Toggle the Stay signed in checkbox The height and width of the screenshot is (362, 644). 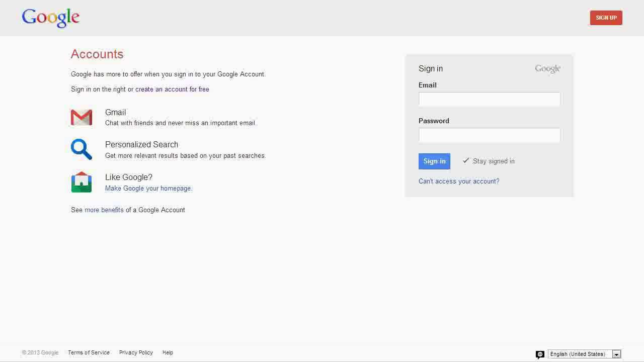(x=466, y=161)
